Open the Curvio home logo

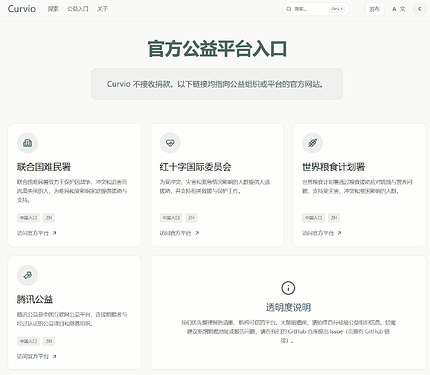pos(22,9)
